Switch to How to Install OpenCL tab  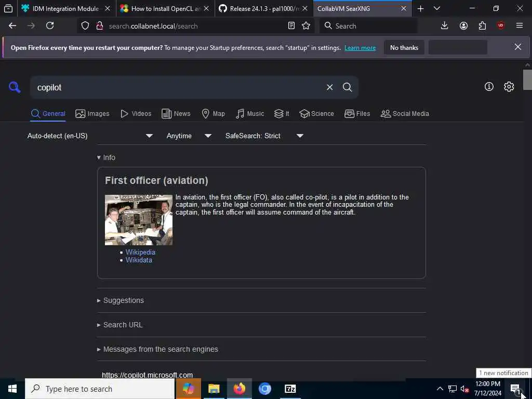pos(165,9)
